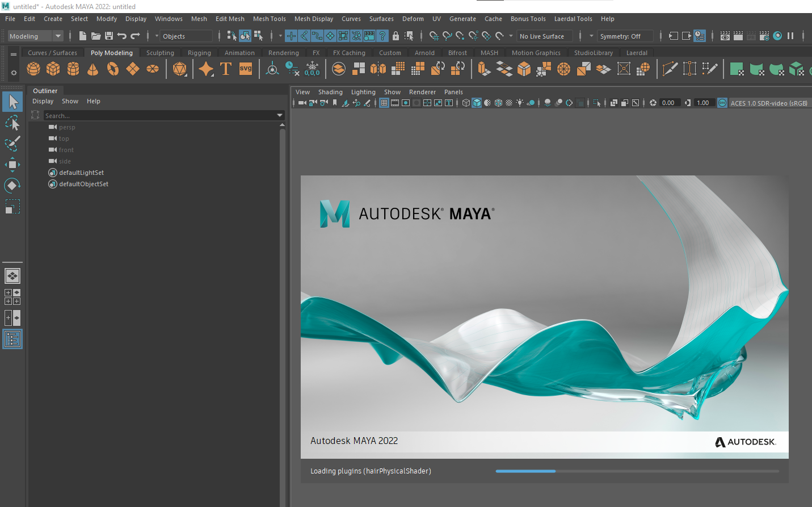Toggle the lock selection padlock icon
Image resolution: width=812 pixels, height=507 pixels.
point(396,36)
